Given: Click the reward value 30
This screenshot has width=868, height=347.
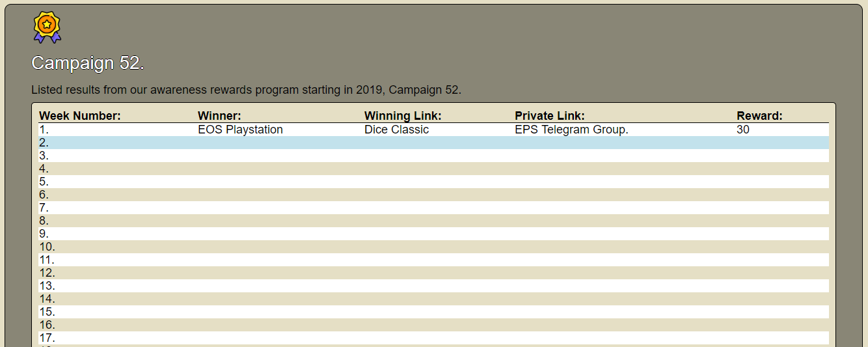Looking at the screenshot, I should click(x=743, y=130).
